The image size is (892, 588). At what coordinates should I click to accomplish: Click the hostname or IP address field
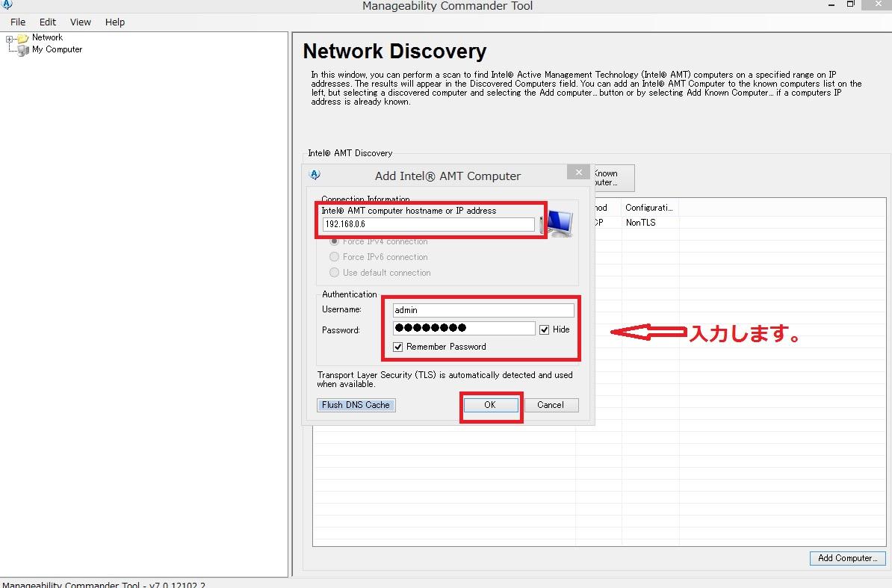428,224
